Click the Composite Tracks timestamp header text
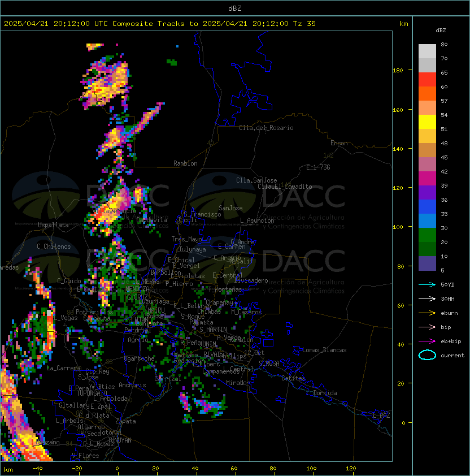470x476 pixels. (160, 24)
